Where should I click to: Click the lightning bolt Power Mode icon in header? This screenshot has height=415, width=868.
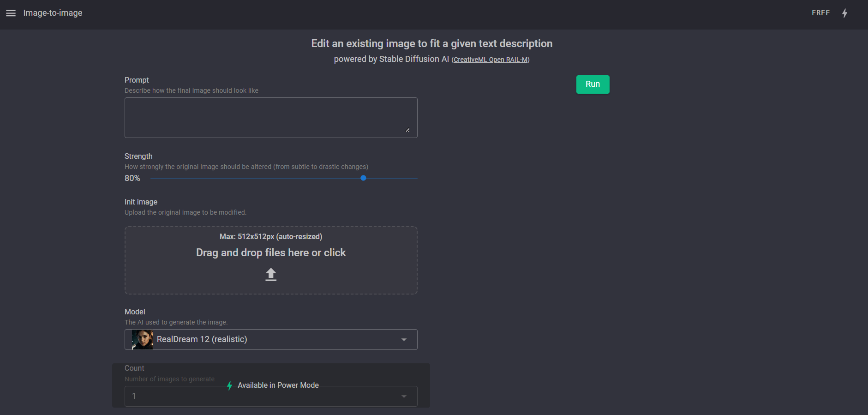(844, 13)
